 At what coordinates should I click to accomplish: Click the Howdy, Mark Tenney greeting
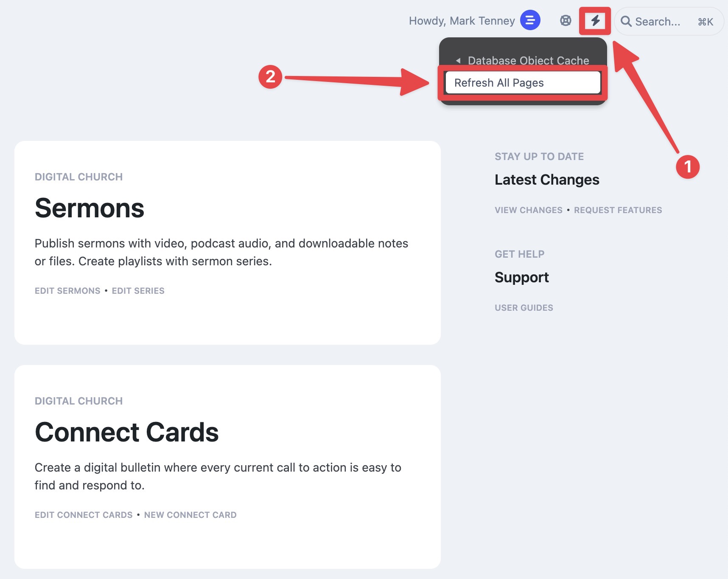(x=462, y=21)
